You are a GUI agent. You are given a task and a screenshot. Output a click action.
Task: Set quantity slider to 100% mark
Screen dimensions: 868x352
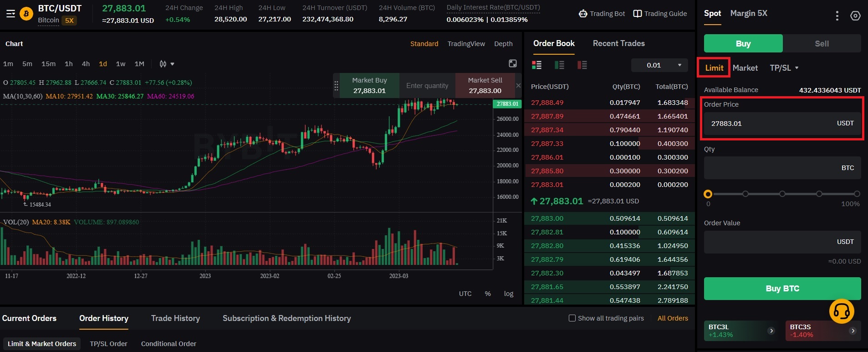tap(857, 194)
